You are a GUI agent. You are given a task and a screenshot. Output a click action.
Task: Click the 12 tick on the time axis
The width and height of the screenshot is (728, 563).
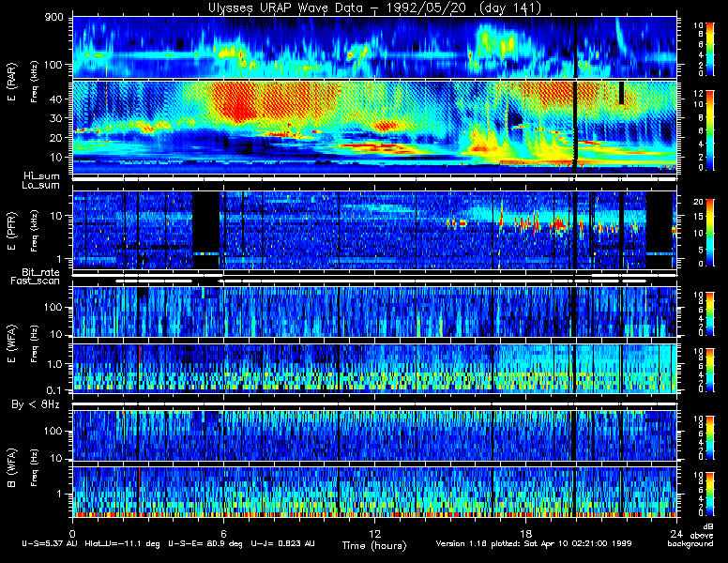(x=374, y=534)
